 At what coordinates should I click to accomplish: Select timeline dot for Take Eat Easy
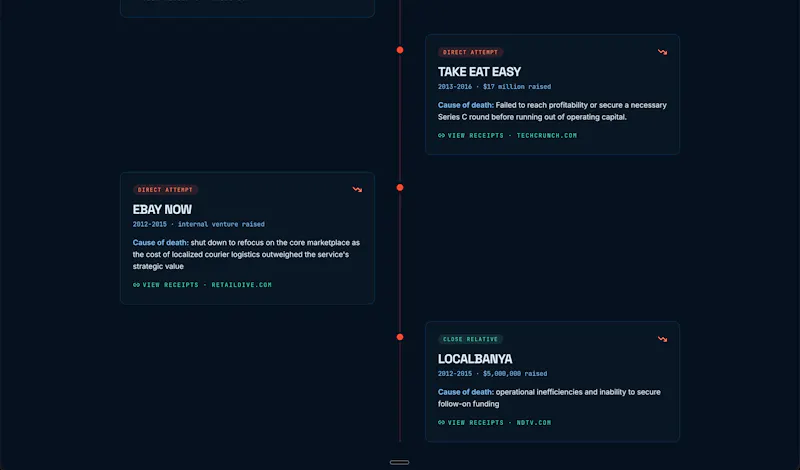400,50
